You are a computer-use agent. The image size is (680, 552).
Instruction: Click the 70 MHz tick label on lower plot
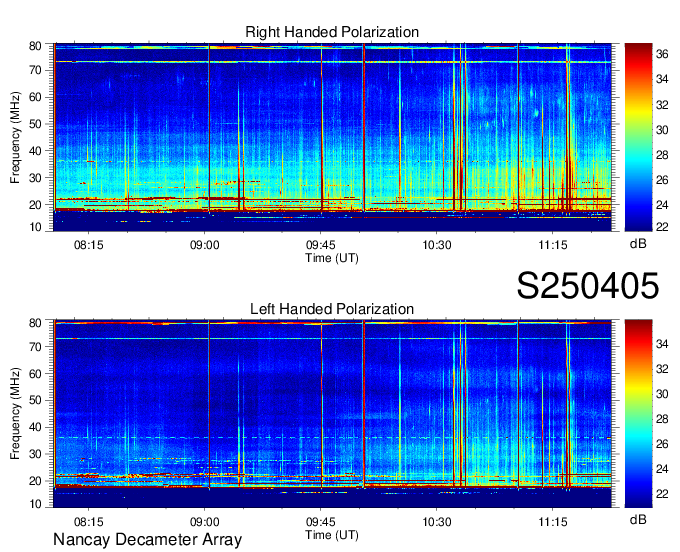coord(35,347)
